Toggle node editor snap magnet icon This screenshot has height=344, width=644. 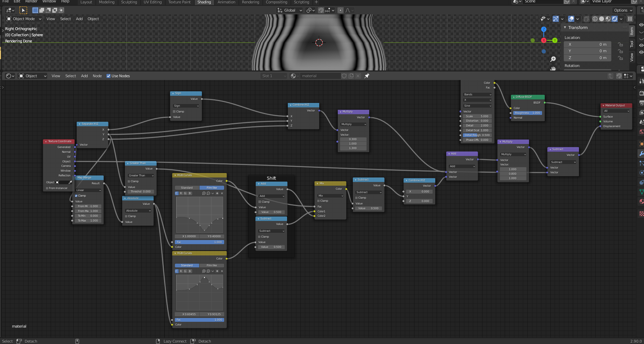(619, 76)
